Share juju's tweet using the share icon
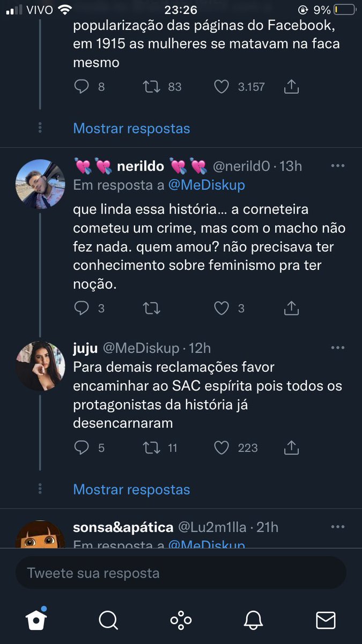The image size is (362, 644). [x=291, y=447]
